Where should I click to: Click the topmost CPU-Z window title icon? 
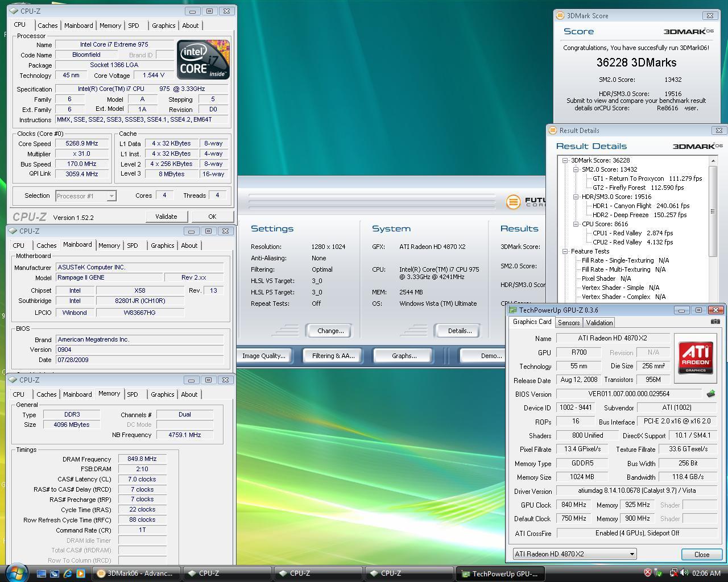(x=14, y=11)
